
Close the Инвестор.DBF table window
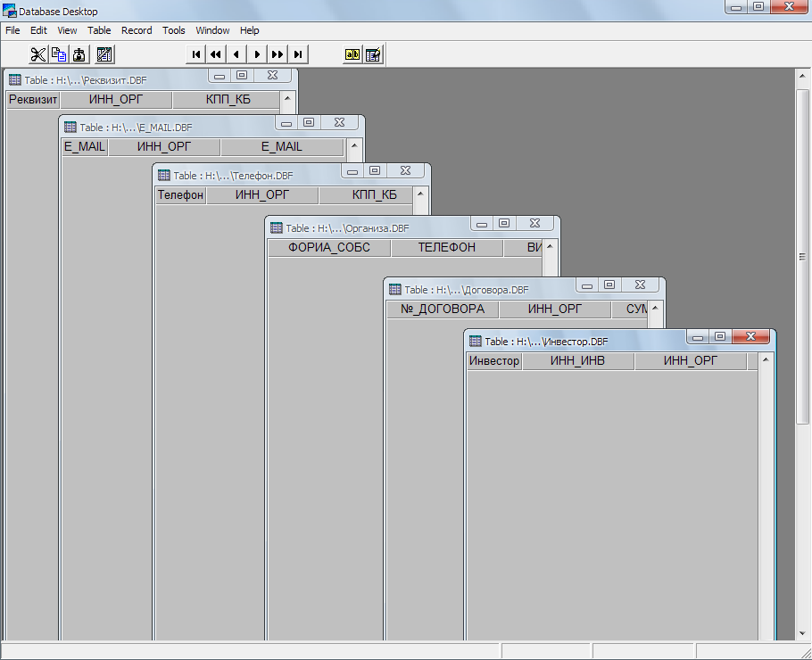point(751,336)
